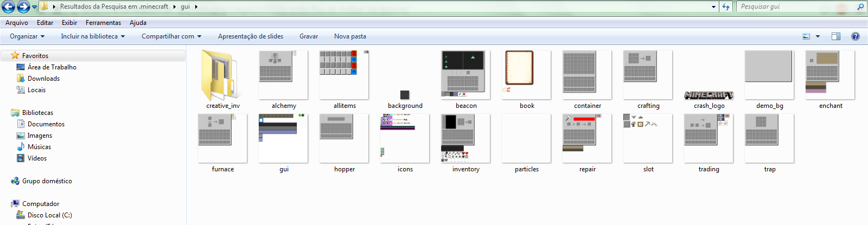Select the gui image thumbnail

tap(284, 138)
